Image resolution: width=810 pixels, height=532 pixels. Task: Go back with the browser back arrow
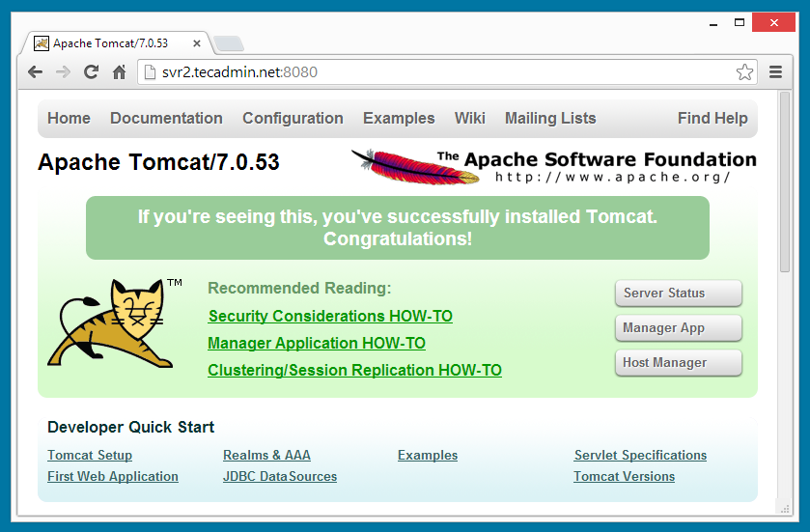tap(35, 71)
